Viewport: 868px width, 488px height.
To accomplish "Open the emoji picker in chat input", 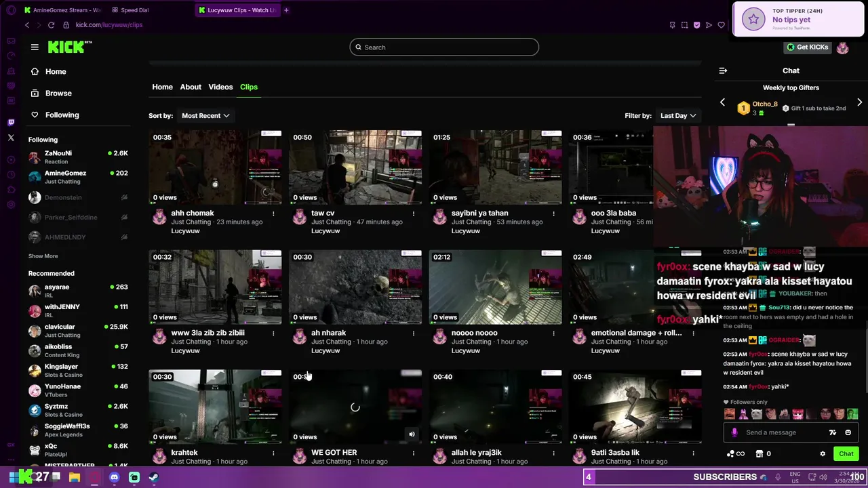I will pos(848,432).
